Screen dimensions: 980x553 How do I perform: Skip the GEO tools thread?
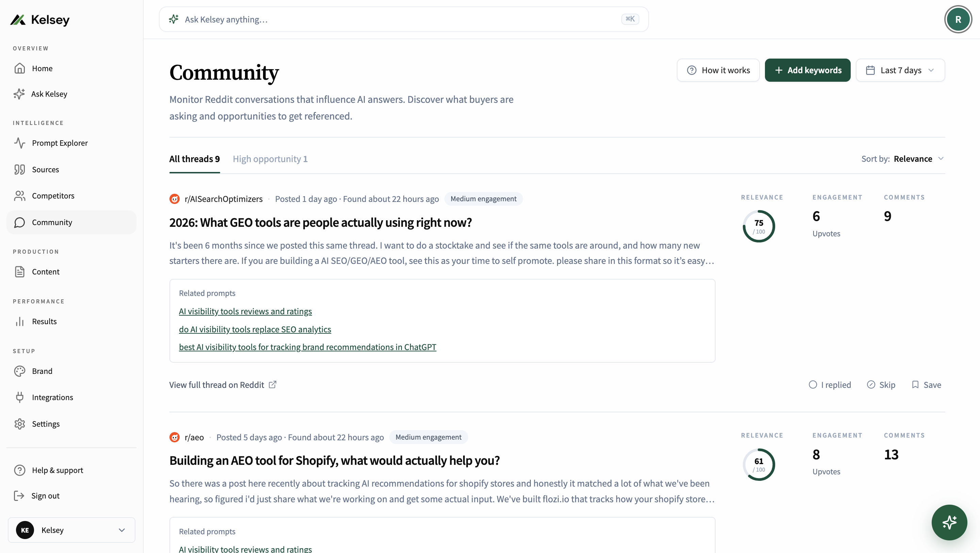pos(881,385)
